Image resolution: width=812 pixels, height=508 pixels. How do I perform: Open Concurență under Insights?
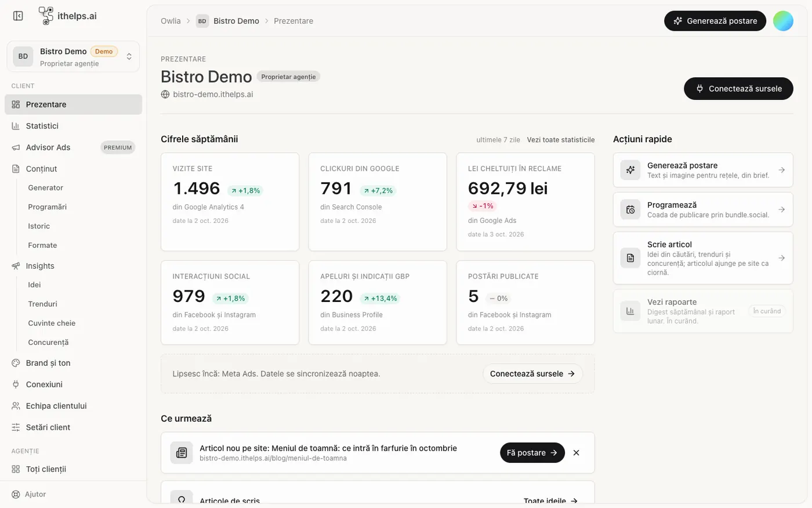pyautogui.click(x=48, y=342)
